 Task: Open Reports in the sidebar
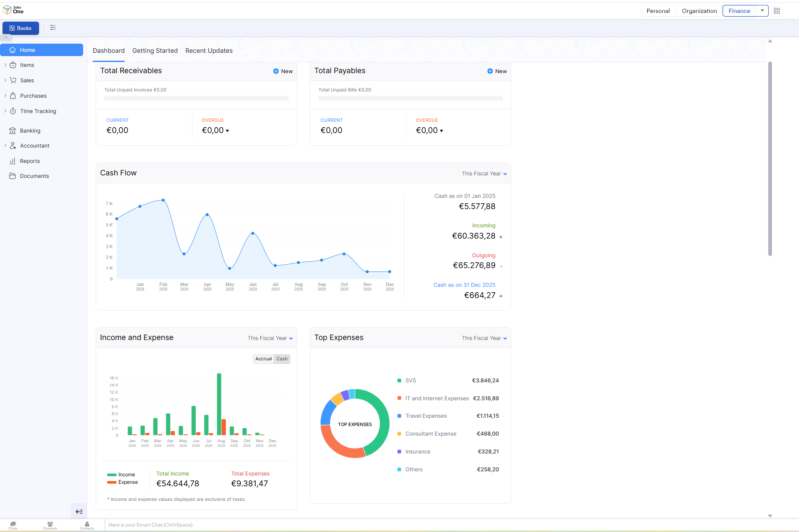[30, 161]
